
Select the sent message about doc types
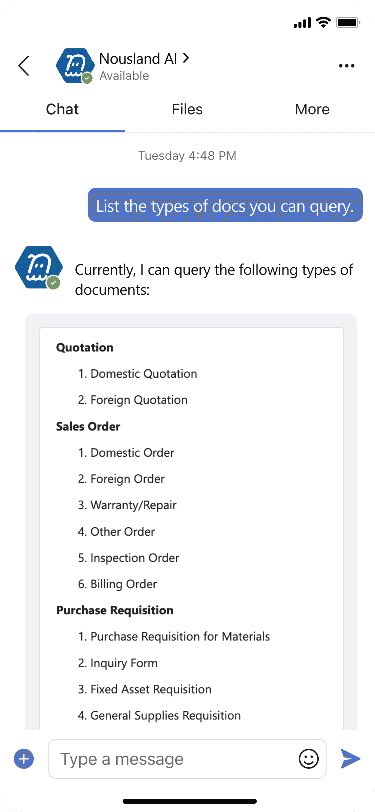click(x=225, y=206)
